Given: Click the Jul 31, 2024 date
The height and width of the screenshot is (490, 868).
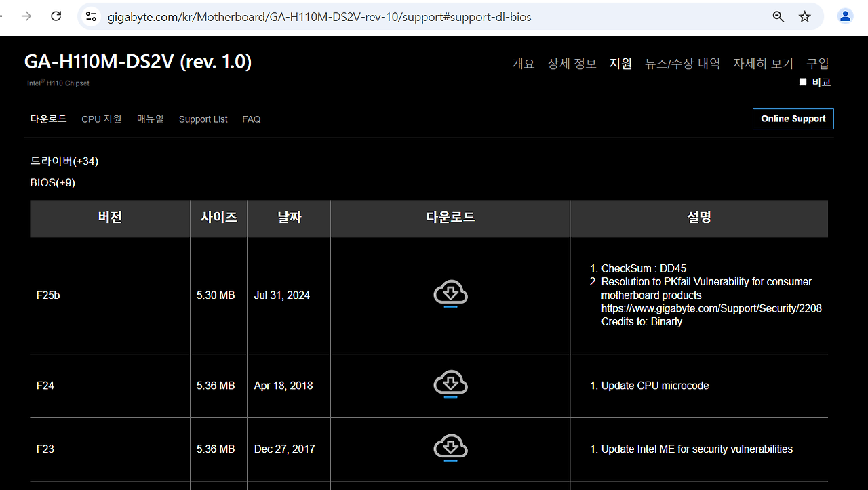Looking at the screenshot, I should tap(282, 295).
